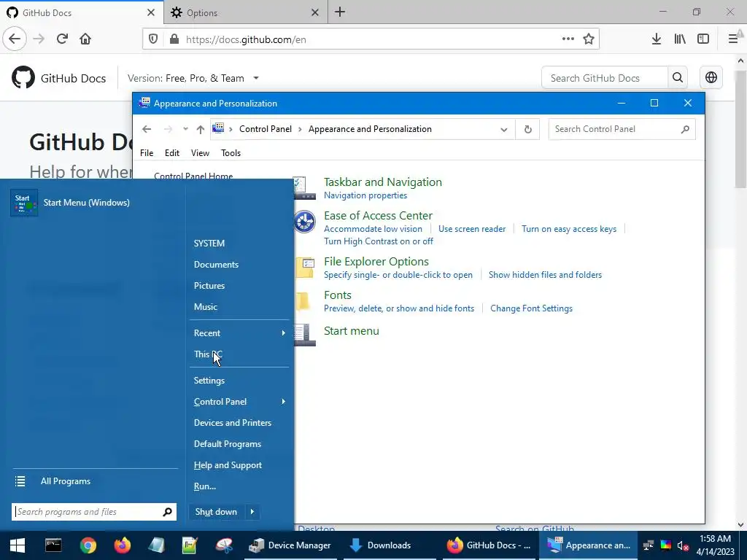The height and width of the screenshot is (560, 747).
Task: Open the language globe selector
Action: 711,77
